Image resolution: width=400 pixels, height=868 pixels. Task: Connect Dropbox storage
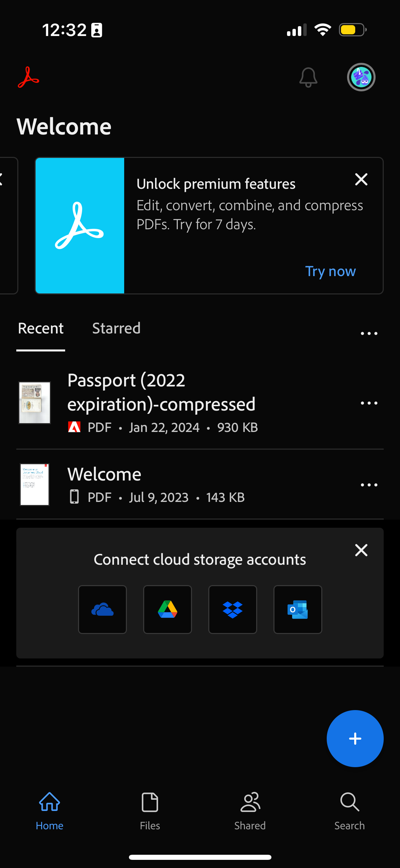click(x=233, y=610)
